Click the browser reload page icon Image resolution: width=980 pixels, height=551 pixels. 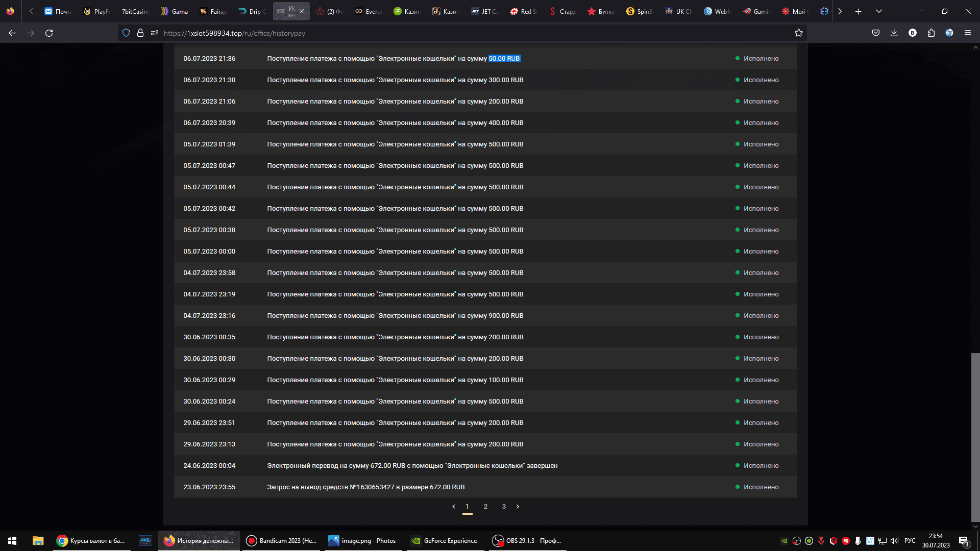[x=49, y=33]
